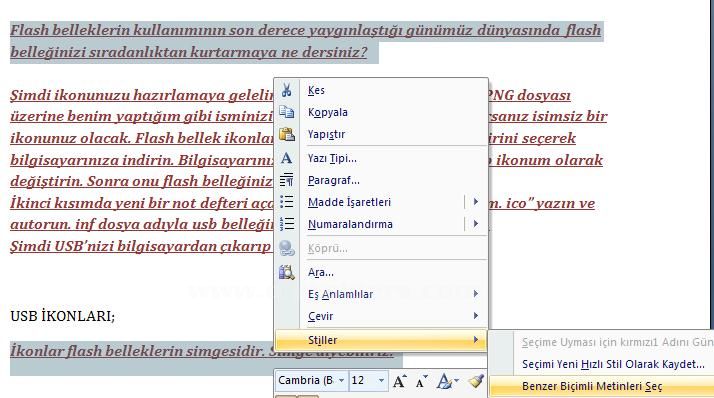Click the Grow Font icon in mini toolbar
Image resolution: width=714 pixels, height=398 pixels.
[x=400, y=381]
